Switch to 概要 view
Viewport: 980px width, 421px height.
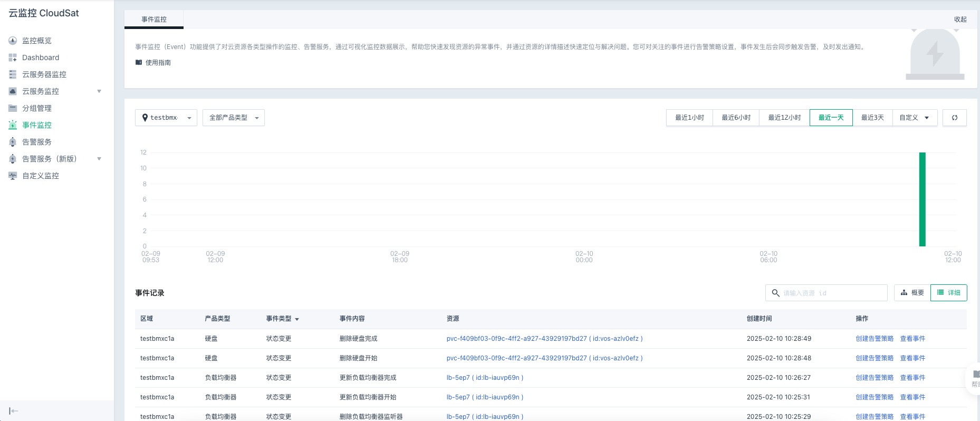(912, 293)
